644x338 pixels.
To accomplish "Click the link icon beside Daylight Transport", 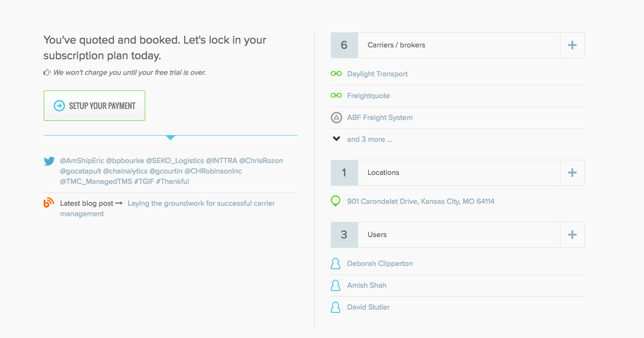I will 336,74.
